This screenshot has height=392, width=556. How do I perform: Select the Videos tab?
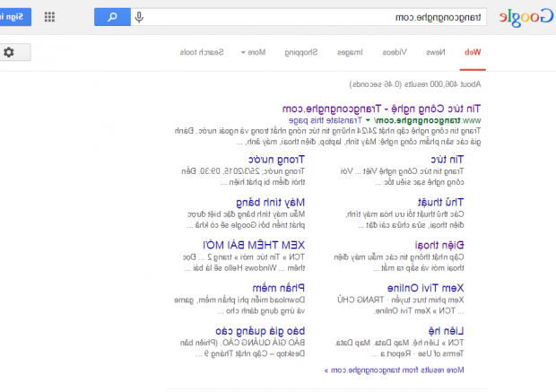pos(394,52)
